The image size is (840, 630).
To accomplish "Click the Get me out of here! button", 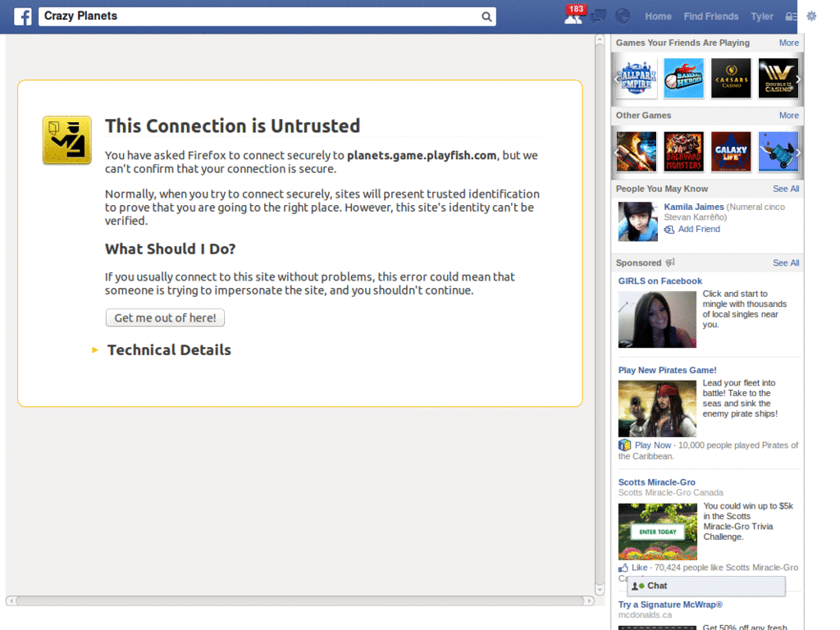I will tap(165, 317).
